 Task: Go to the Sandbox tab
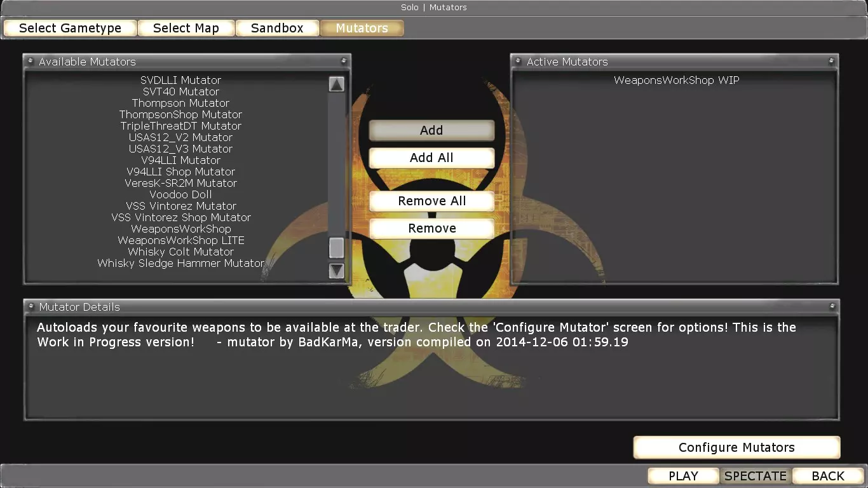(x=277, y=28)
